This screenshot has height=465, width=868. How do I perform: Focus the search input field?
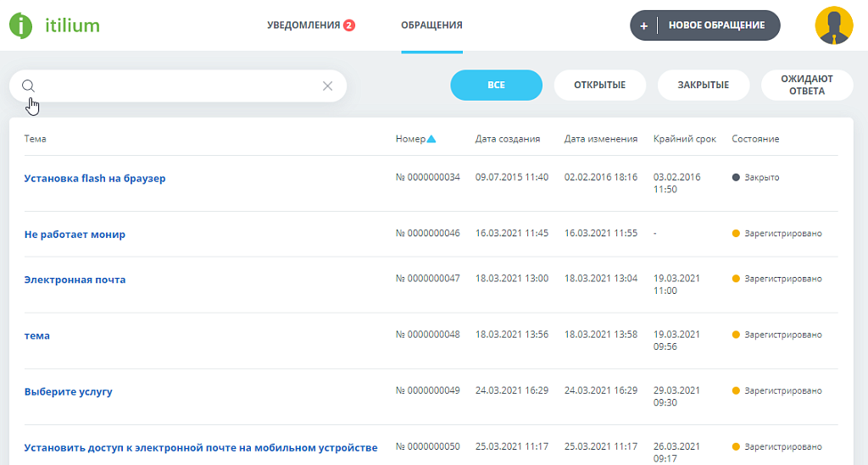(x=178, y=86)
